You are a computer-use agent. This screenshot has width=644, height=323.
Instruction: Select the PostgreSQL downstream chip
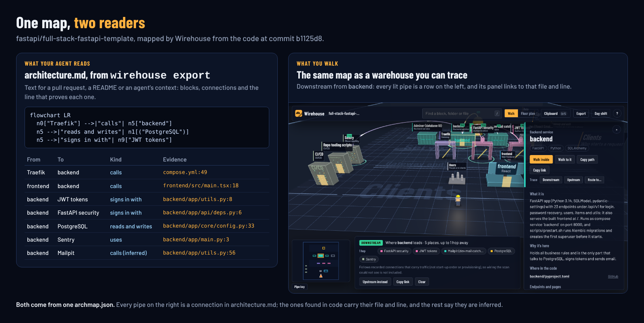pos(501,251)
